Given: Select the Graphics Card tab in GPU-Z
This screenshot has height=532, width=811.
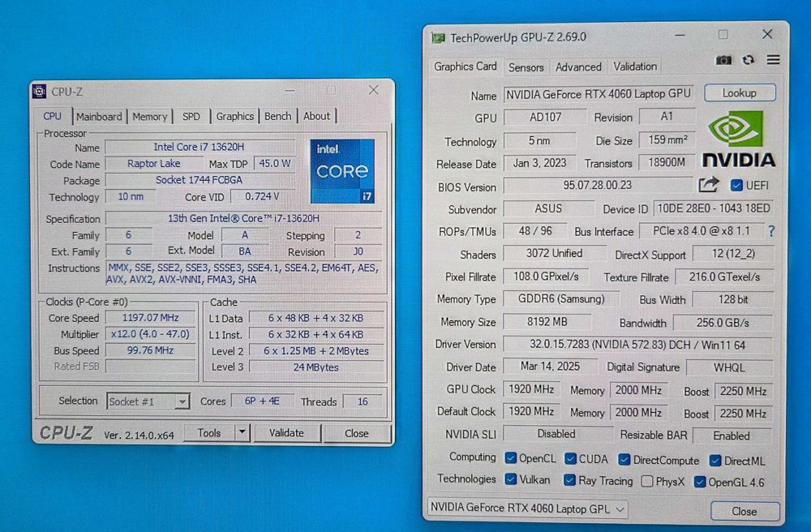Looking at the screenshot, I should (465, 66).
